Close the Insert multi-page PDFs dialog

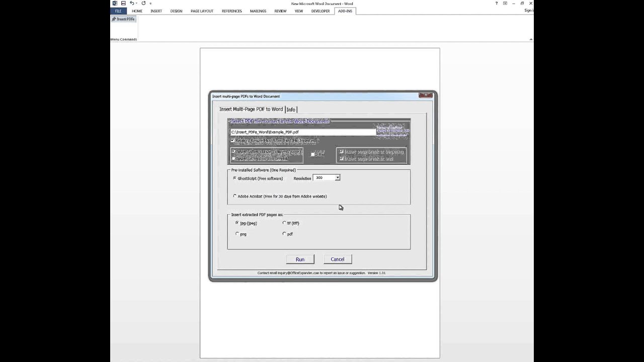pos(426,95)
